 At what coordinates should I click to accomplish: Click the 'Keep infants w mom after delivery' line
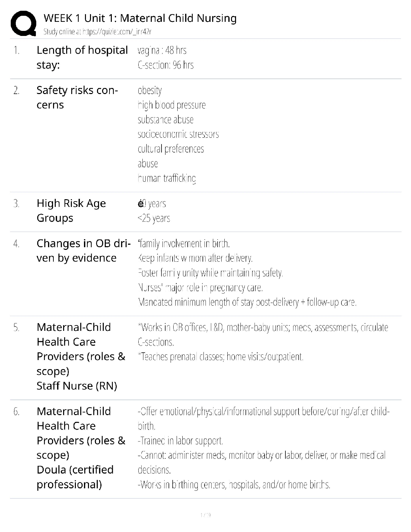click(195, 258)
